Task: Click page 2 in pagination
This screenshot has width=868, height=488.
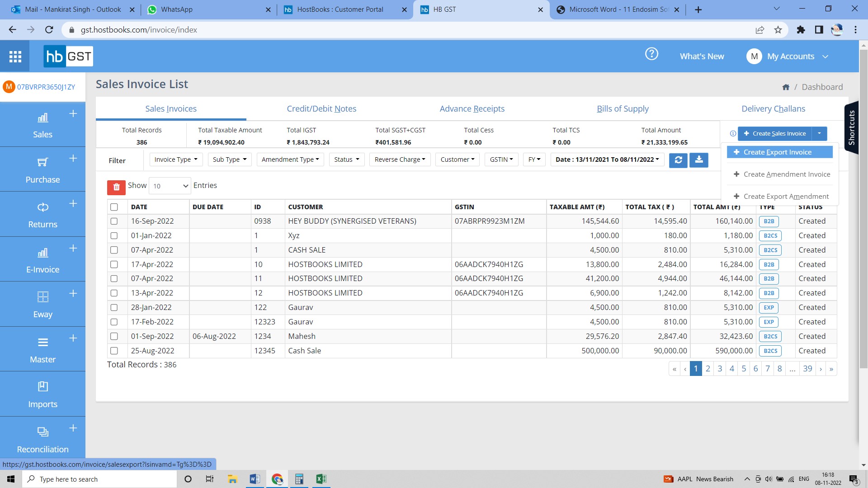Action: (x=708, y=368)
